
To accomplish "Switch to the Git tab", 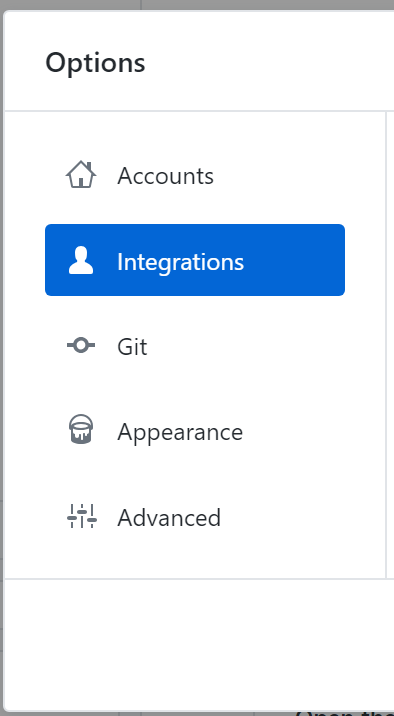I will (194, 346).
